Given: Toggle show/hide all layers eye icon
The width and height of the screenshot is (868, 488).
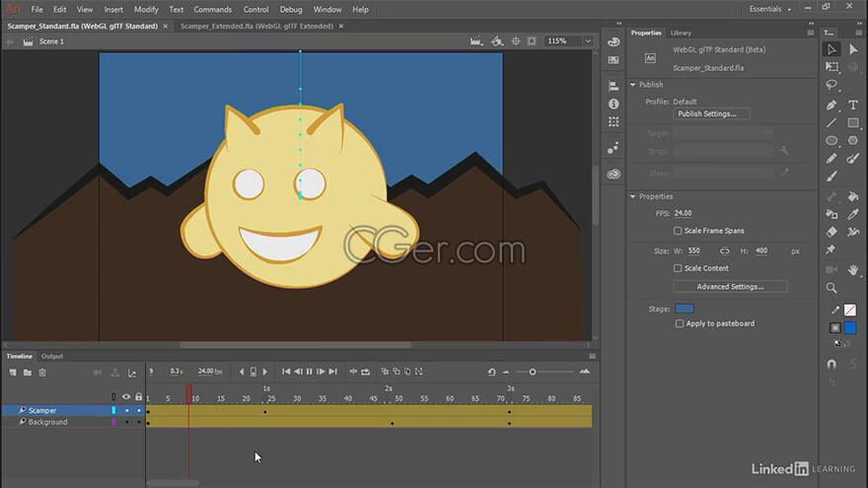Looking at the screenshot, I should tap(126, 397).
